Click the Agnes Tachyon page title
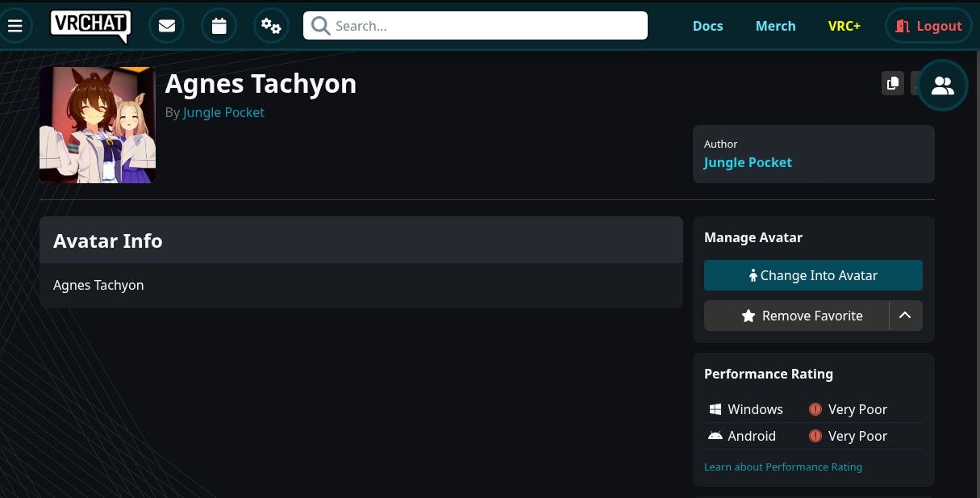Image resolution: width=980 pixels, height=498 pixels. tap(261, 83)
